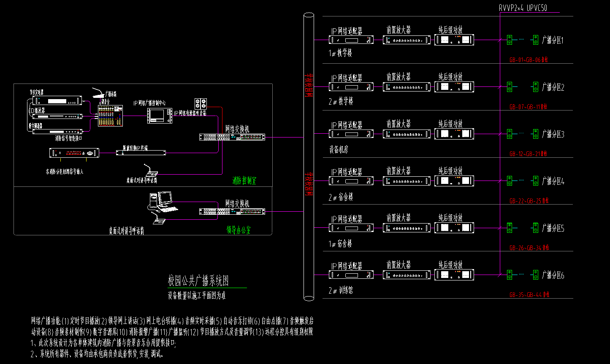Viewport: 610px width, 364px height.
Task: Select the red GB-01~GB-06 音柱 label
Action: pyautogui.click(x=529, y=60)
